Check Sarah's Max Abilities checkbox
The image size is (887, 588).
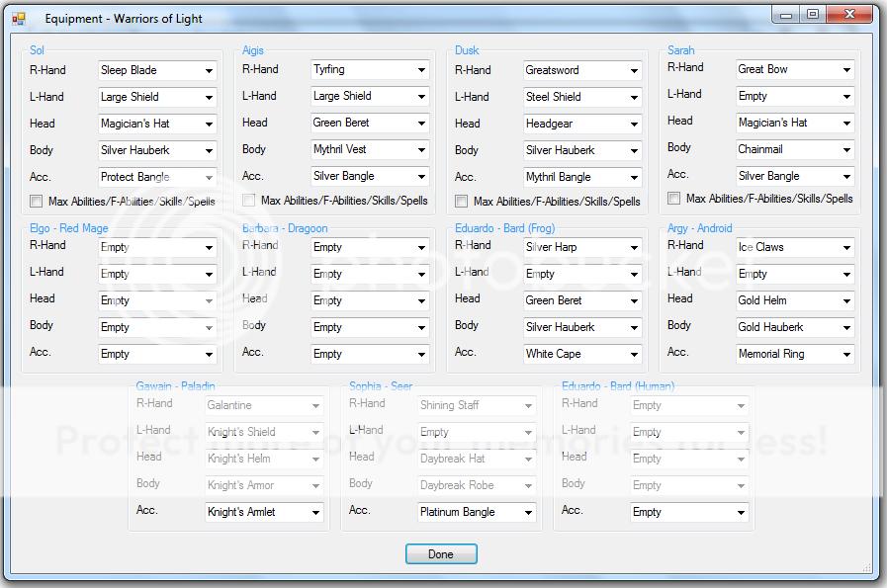[674, 199]
